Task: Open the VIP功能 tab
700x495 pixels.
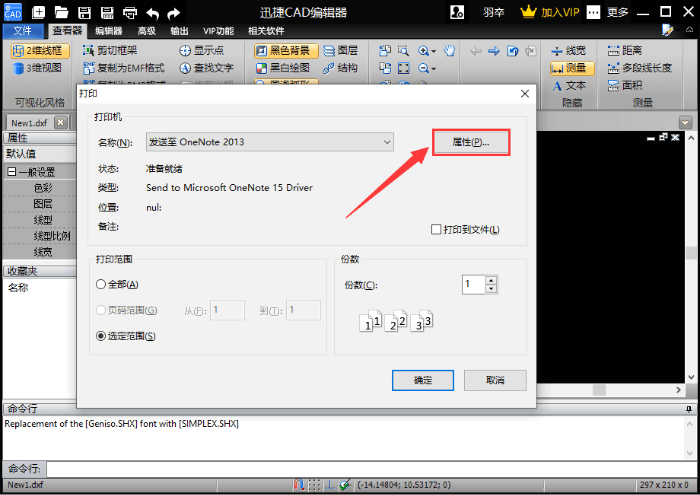Action: tap(218, 31)
